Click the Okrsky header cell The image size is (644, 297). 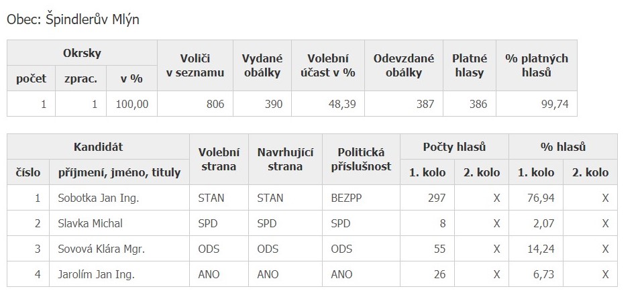(x=82, y=53)
